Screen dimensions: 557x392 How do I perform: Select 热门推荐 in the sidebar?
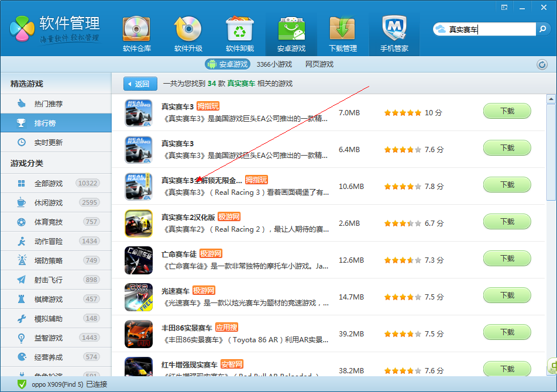[49, 104]
